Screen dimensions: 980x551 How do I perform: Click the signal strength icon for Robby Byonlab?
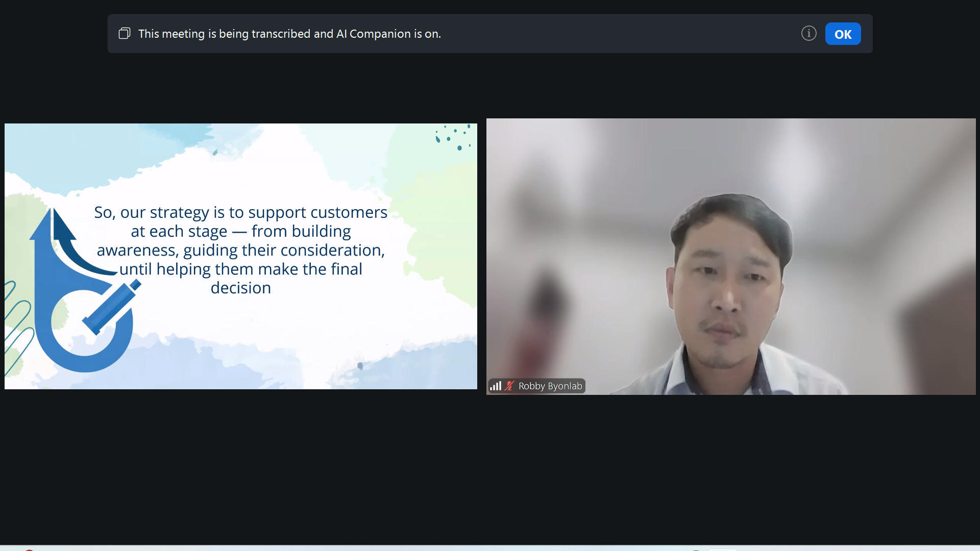pos(496,386)
